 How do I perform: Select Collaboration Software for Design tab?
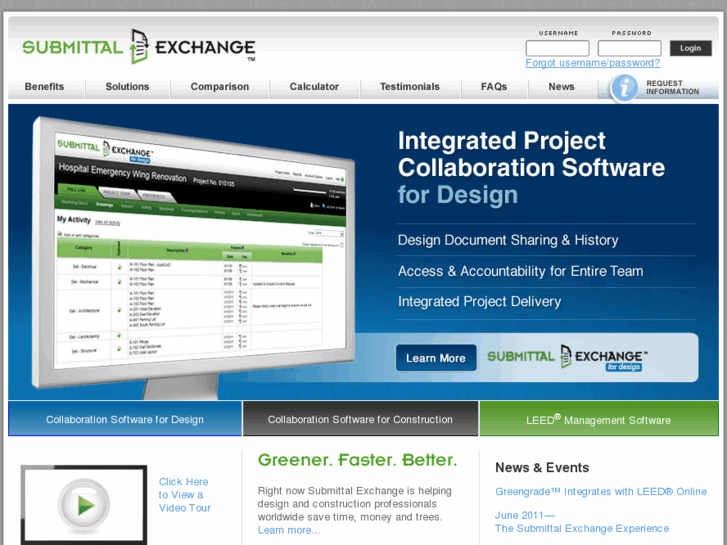[x=125, y=419]
